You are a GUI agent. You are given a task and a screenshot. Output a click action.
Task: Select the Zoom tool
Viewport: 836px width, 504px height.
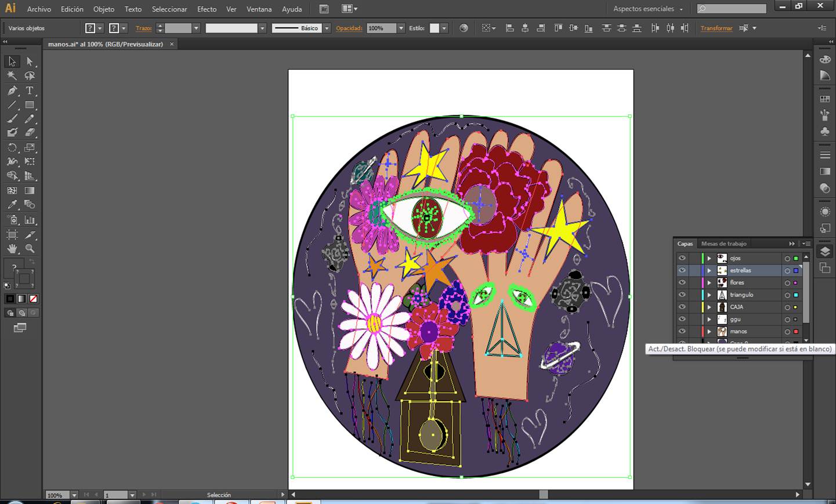(30, 248)
